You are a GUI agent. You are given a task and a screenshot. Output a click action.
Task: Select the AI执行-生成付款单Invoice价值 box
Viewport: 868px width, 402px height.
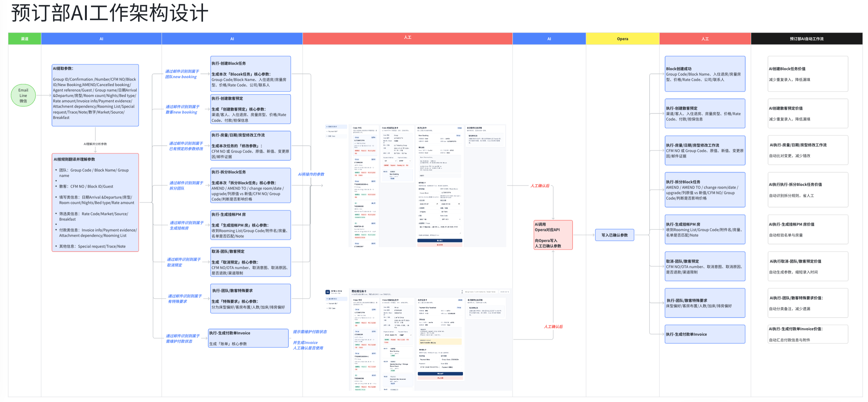(x=808, y=334)
